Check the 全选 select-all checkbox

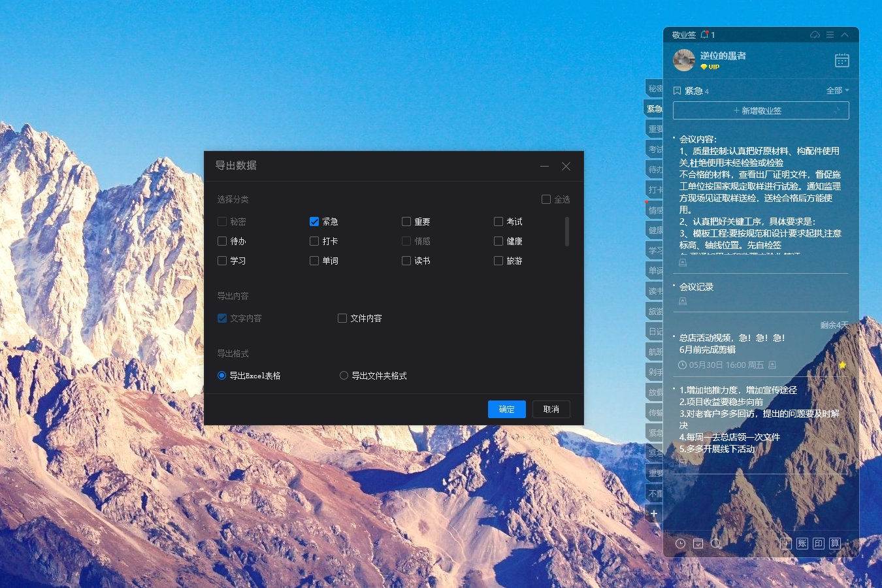[x=546, y=199]
